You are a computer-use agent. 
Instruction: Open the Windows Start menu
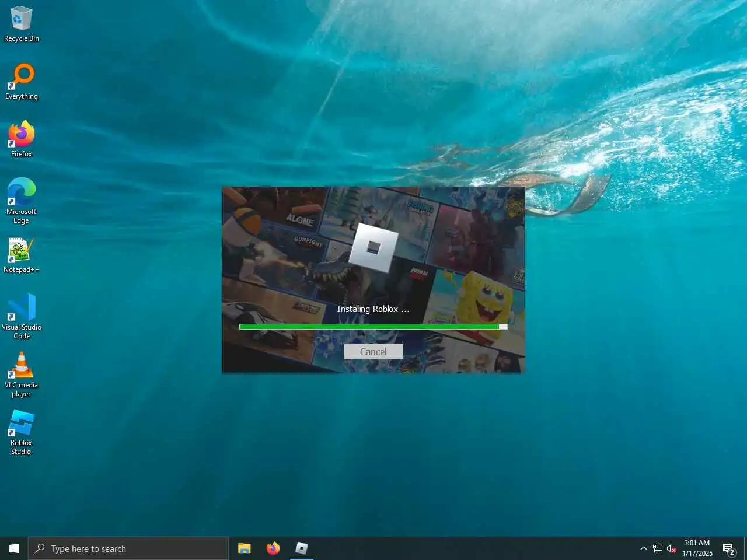[14, 548]
